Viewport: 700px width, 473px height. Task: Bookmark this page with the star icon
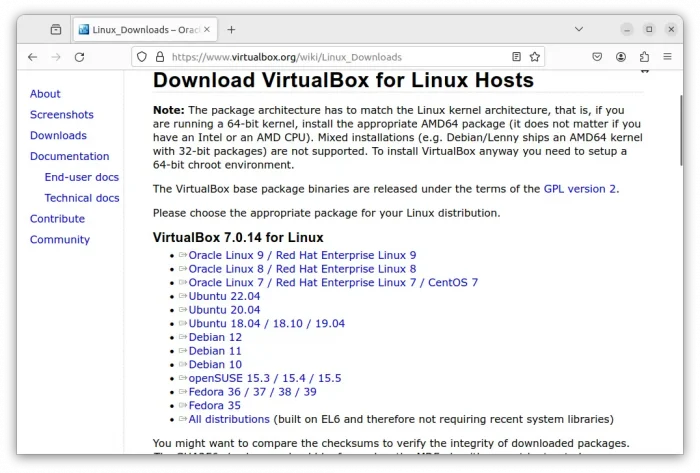(x=535, y=57)
